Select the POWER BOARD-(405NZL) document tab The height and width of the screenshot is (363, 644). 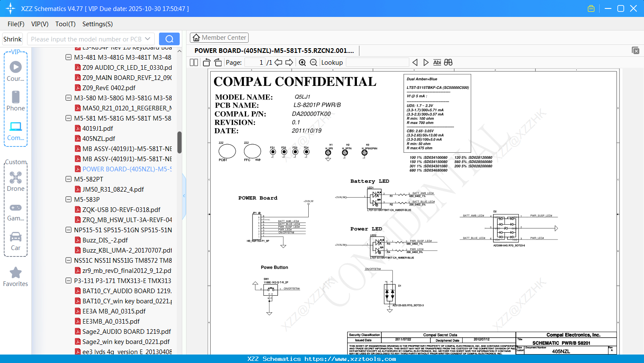274,50
